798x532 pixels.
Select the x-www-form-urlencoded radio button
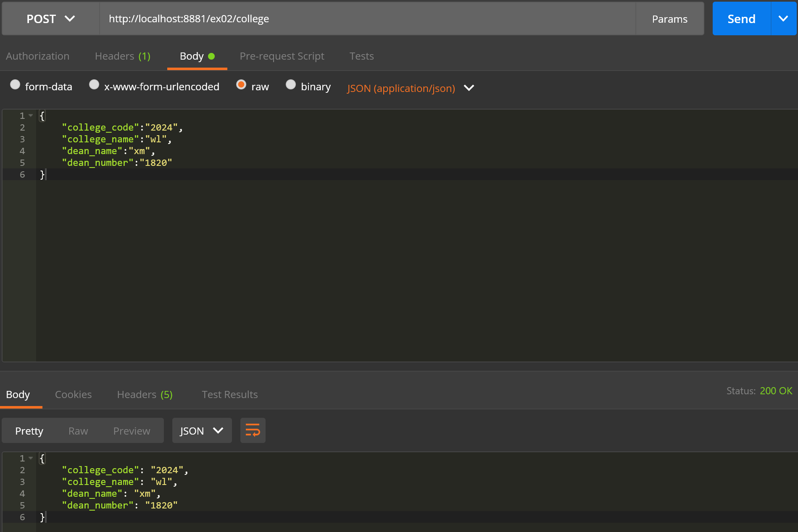click(x=94, y=84)
